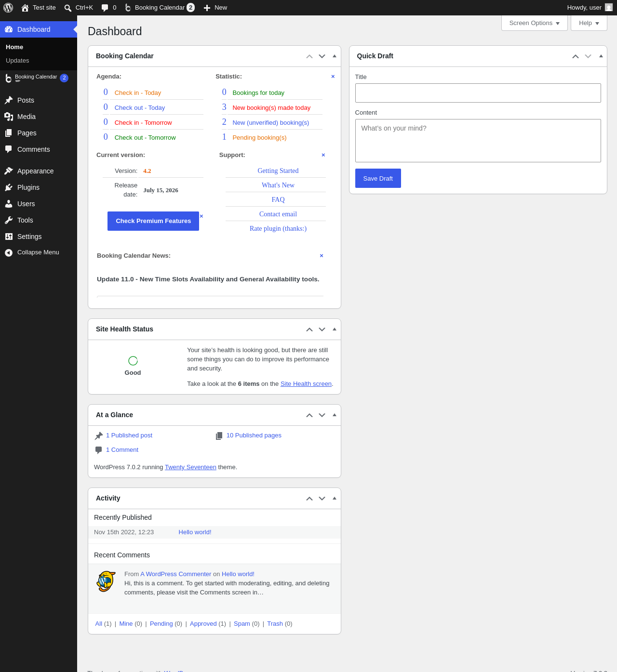Viewport: 617px width, 672px height.
Task: Click commenter avatar in Recent Comments
Action: pyautogui.click(x=106, y=581)
